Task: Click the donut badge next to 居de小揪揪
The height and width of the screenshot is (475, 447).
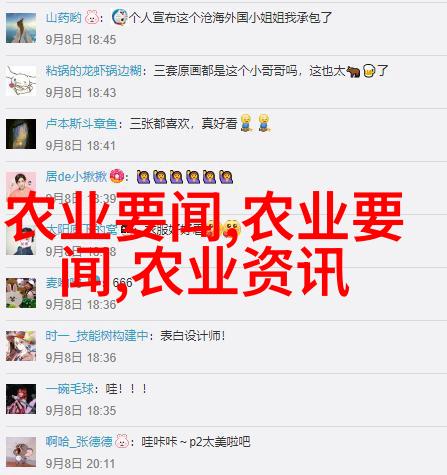Action: point(117,176)
